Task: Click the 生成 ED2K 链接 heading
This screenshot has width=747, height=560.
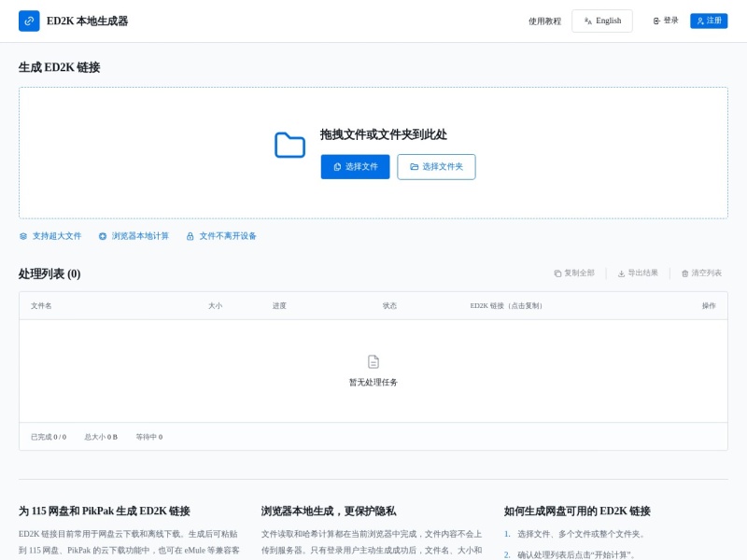Action: (x=59, y=67)
